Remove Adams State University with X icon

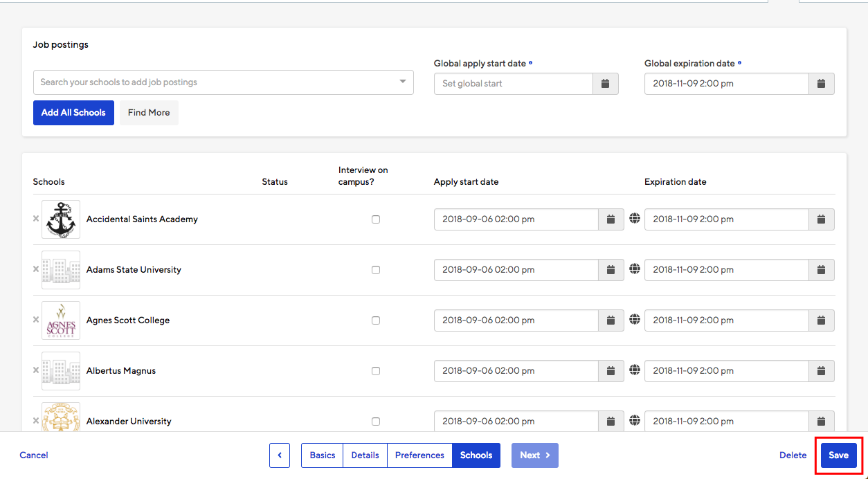(x=36, y=269)
